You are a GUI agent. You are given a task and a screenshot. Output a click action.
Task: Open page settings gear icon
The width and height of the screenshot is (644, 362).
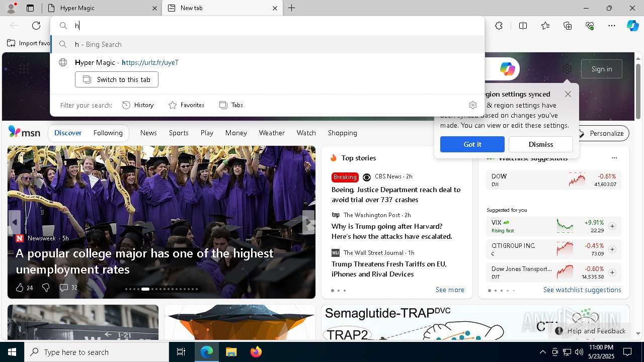[567, 69]
